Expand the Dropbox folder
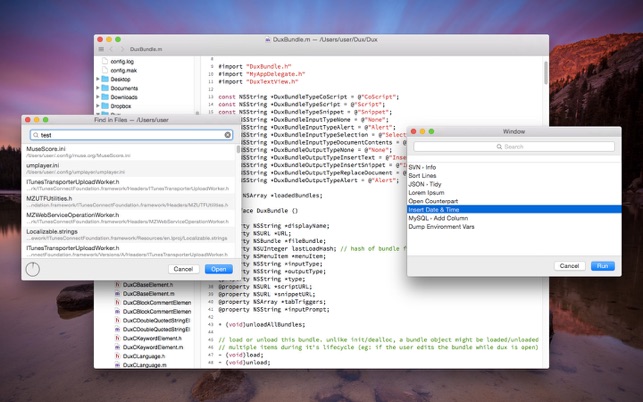This screenshot has height=402, width=643. [98, 106]
